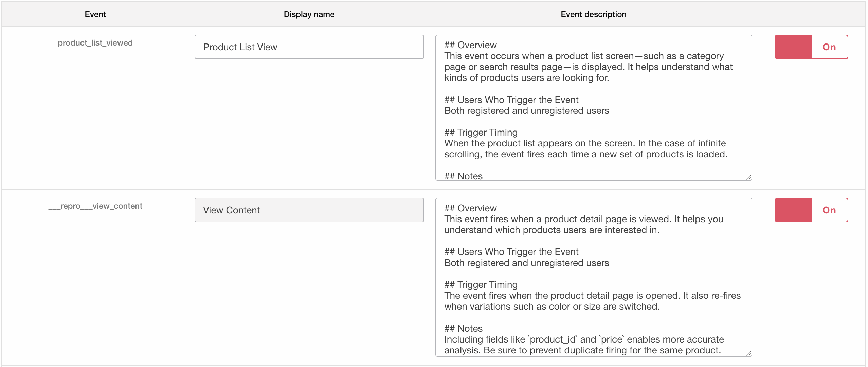Click Notes heading in view content description
The width and height of the screenshot is (868, 367).
tap(463, 329)
